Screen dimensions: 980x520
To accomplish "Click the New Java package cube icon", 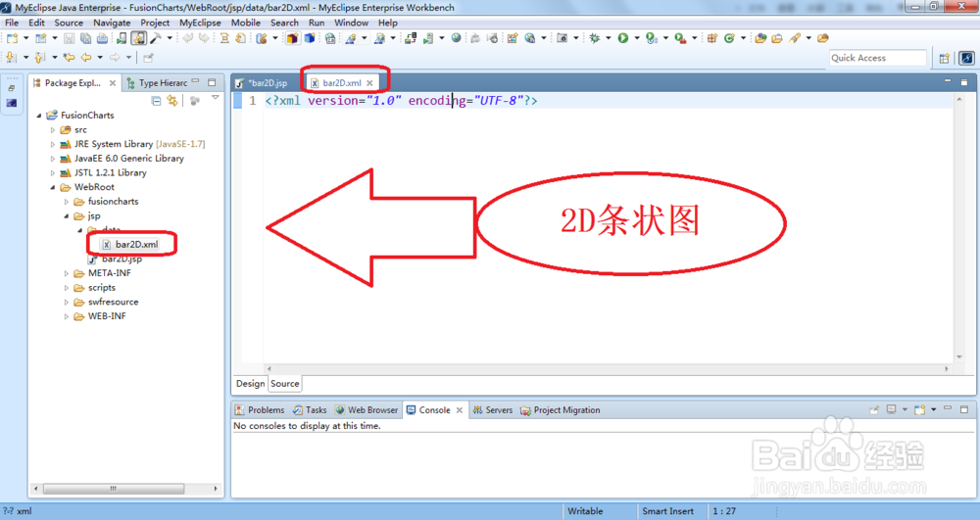I will pos(292,38).
